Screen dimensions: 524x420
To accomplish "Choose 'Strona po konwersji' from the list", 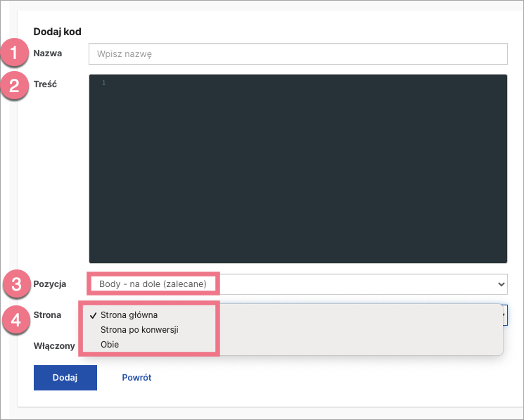I will (x=139, y=329).
